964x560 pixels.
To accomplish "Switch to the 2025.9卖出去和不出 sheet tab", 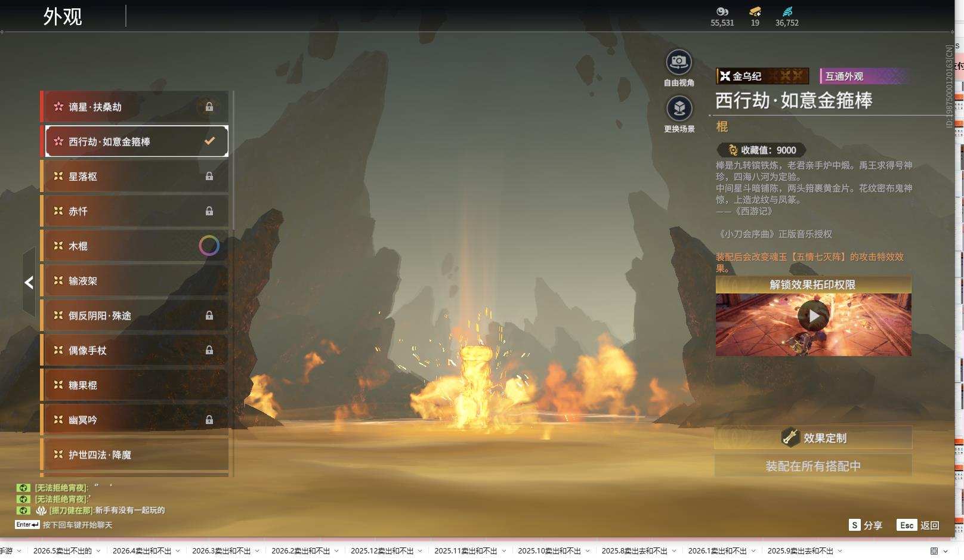I will point(801,551).
